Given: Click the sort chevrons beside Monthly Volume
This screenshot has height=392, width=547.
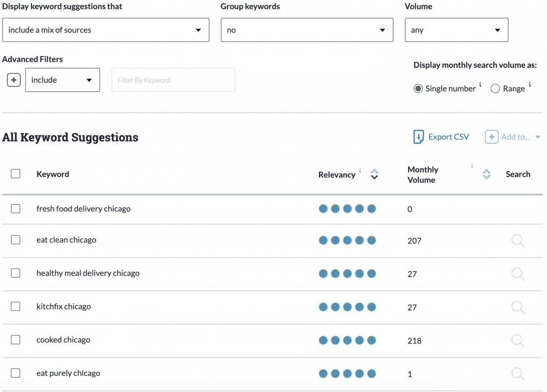Looking at the screenshot, I should click(486, 174).
